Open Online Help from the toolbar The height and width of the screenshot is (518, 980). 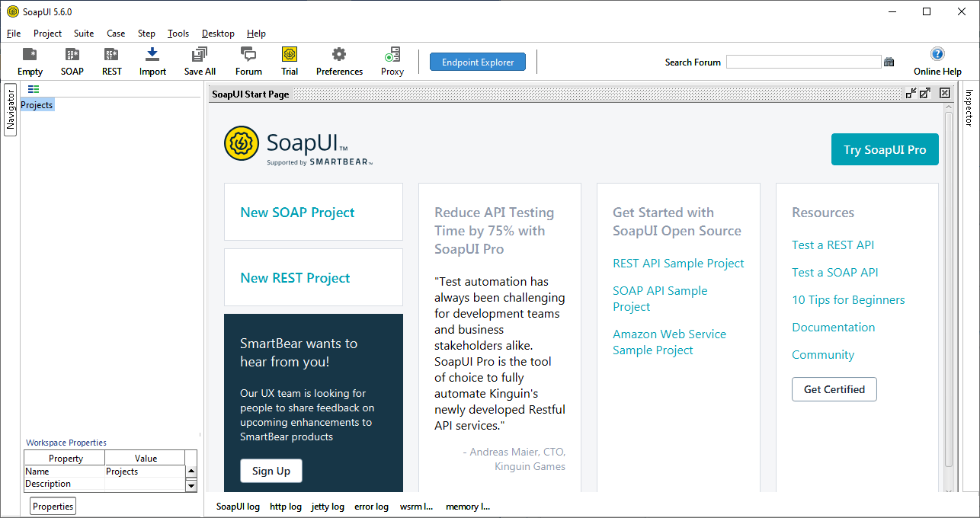(x=937, y=61)
